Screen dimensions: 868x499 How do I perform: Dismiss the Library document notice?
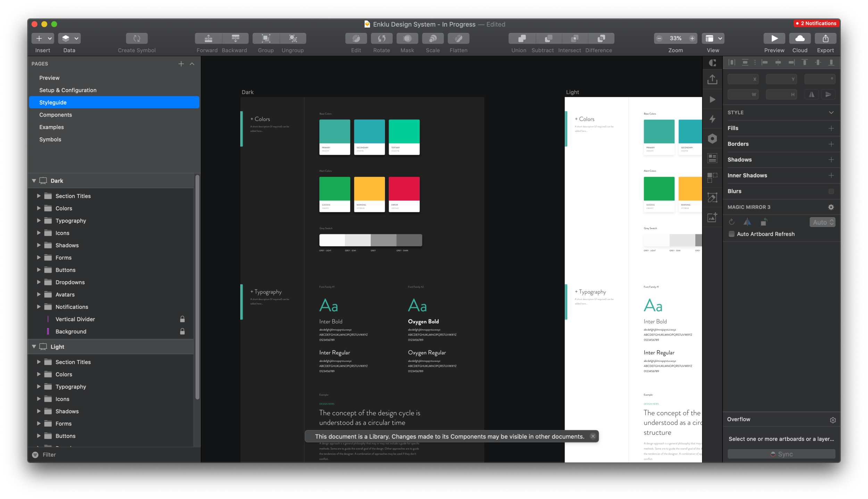(x=593, y=436)
